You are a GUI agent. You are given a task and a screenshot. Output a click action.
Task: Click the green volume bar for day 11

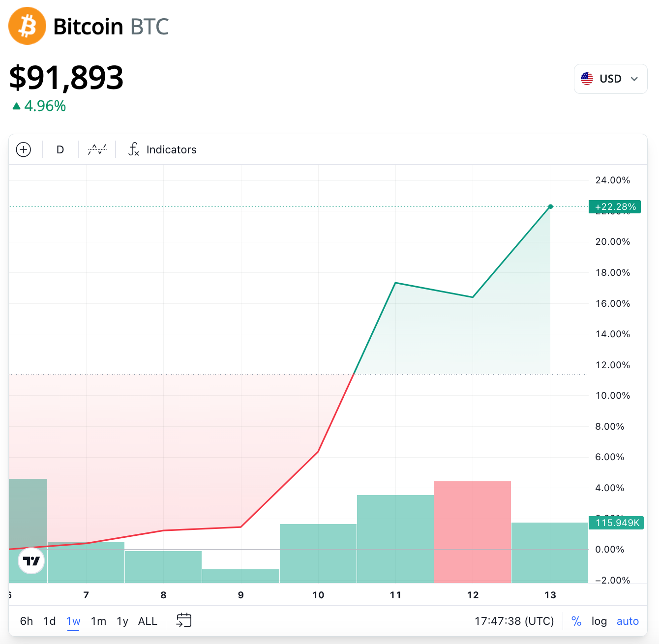click(395, 539)
